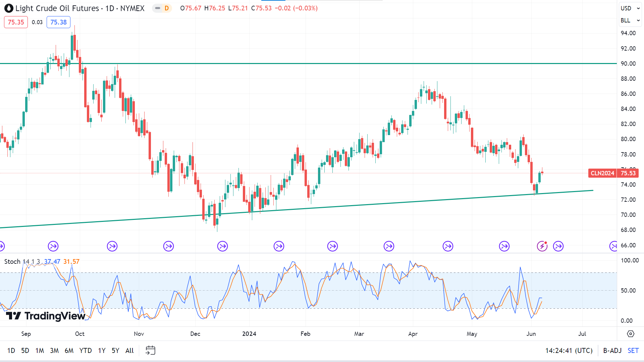The image size is (644, 362).
Task: Click the Light Crude Oil symbol logo icon
Action: [9, 8]
